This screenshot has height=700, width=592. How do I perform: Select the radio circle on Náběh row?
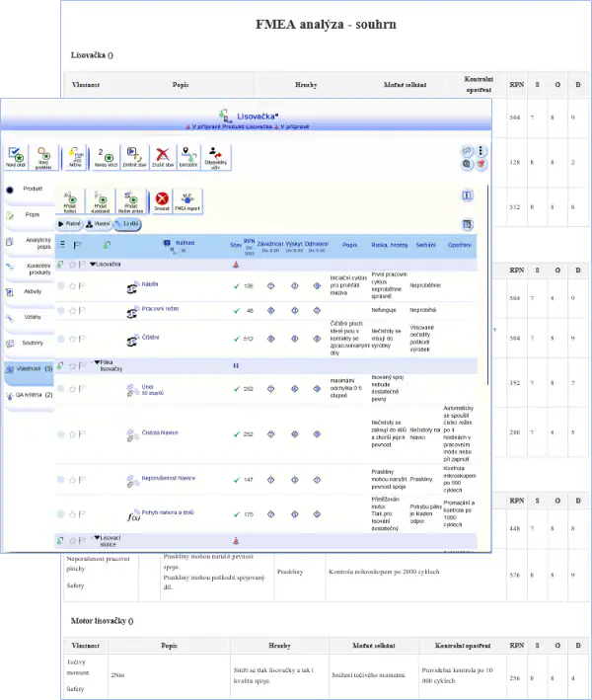pos(61,286)
